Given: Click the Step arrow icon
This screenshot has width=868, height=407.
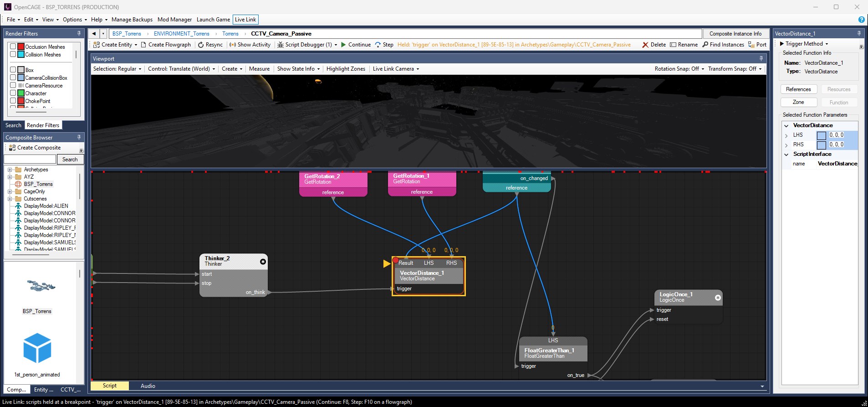Looking at the screenshot, I should click(378, 45).
